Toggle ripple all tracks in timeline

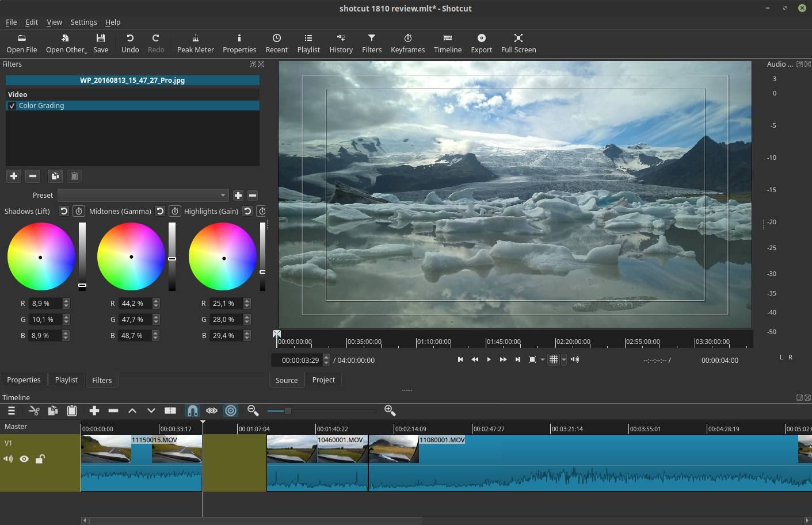click(x=231, y=411)
